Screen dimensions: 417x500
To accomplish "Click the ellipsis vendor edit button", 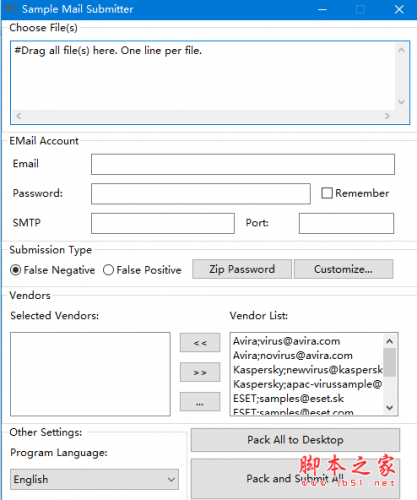I will click(200, 402).
